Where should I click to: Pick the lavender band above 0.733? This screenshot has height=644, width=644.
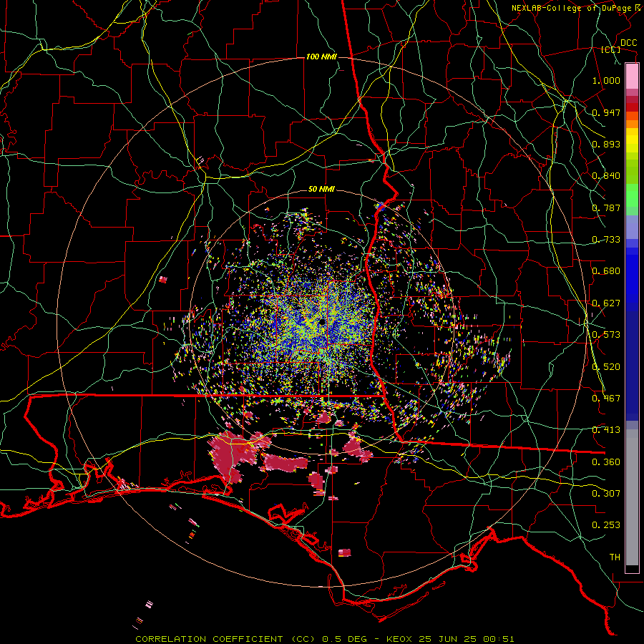pos(632,227)
